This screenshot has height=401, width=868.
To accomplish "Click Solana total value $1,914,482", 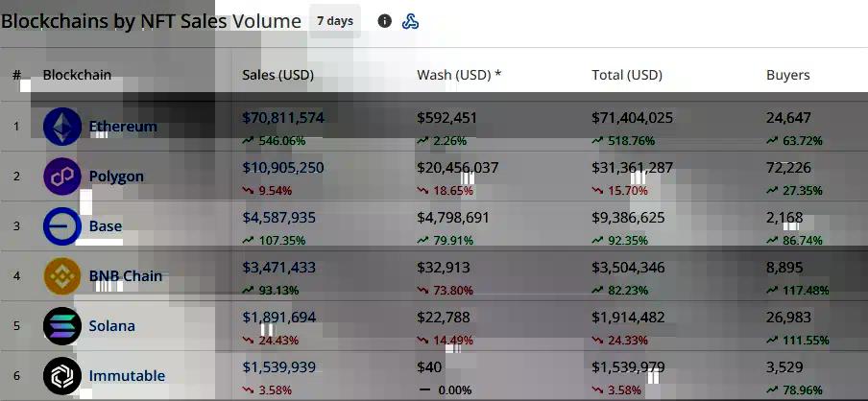I will (628, 317).
